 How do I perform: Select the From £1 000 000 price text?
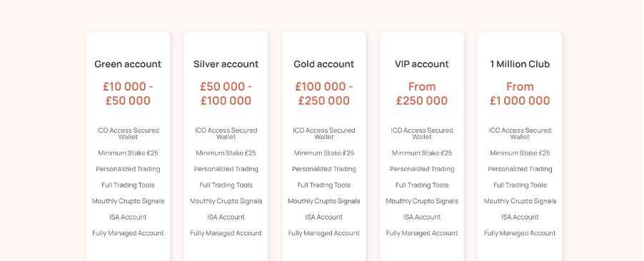point(520,93)
